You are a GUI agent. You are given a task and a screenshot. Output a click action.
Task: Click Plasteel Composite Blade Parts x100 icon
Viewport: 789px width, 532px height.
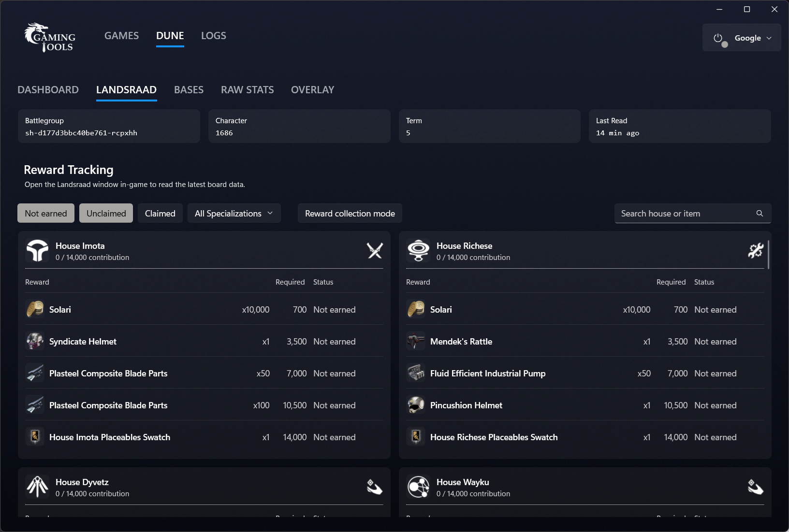(x=35, y=405)
